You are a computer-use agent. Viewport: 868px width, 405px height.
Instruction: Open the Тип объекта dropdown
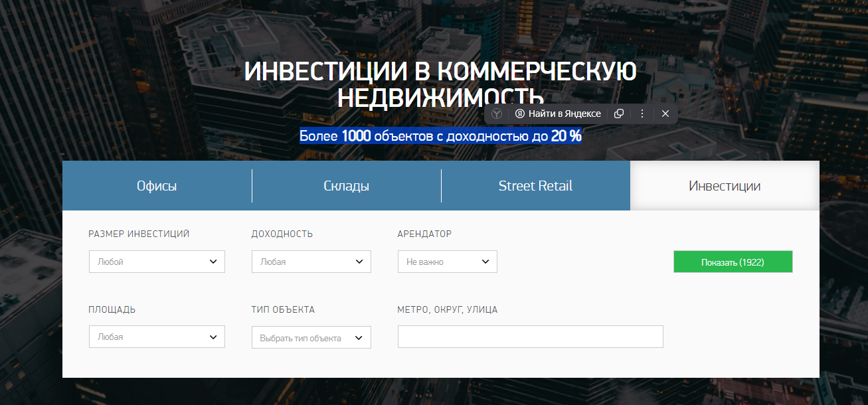[311, 337]
